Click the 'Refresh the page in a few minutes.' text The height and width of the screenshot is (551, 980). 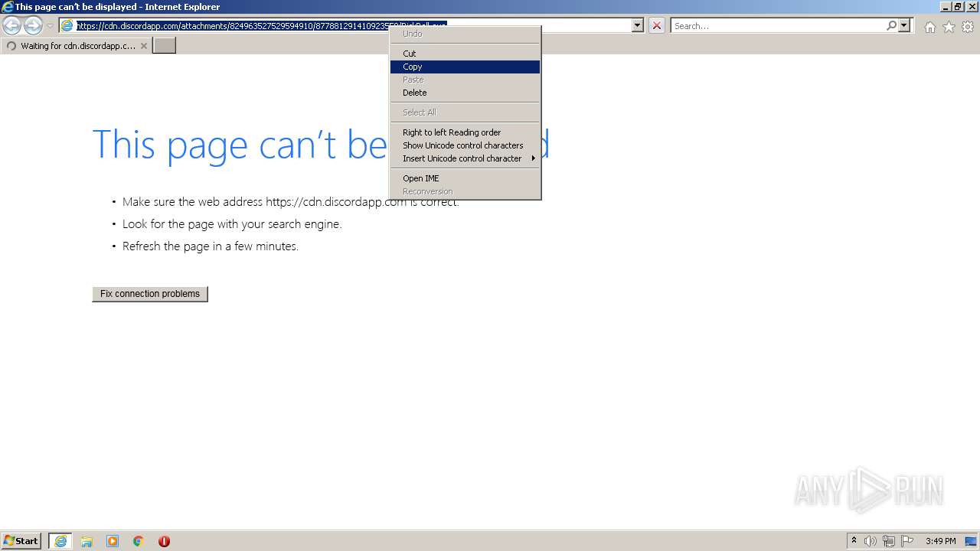[x=211, y=246]
